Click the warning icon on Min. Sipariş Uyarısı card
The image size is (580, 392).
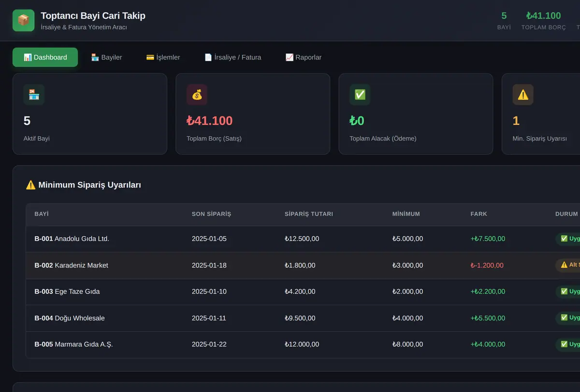point(523,95)
